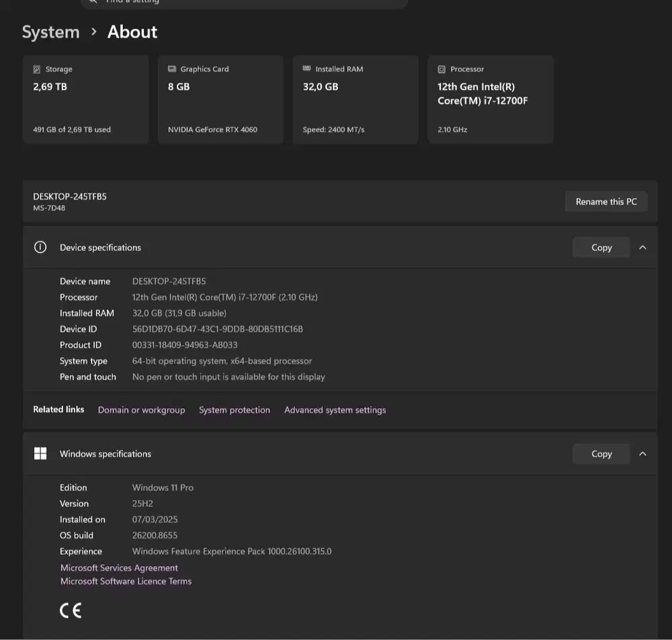Click the Windows Feature Experience Pack text
Screen dimensions: 672x640
[x=232, y=551]
